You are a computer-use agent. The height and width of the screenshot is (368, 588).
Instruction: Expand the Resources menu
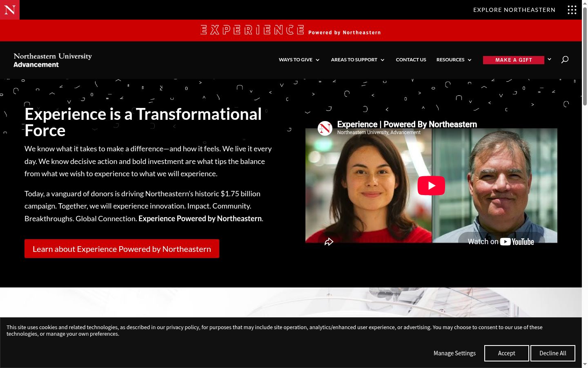tap(454, 60)
